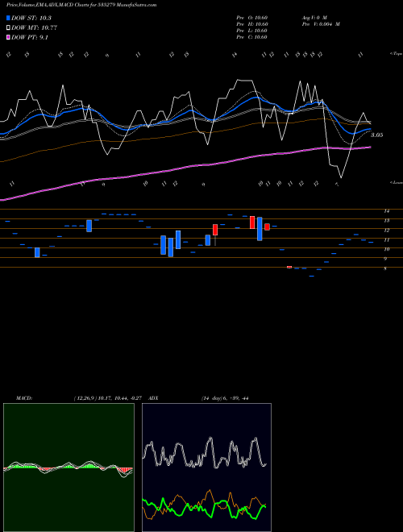The width and height of the screenshot is (403, 532).
Task: Click the price axis label 14
Action: [x=386, y=211]
